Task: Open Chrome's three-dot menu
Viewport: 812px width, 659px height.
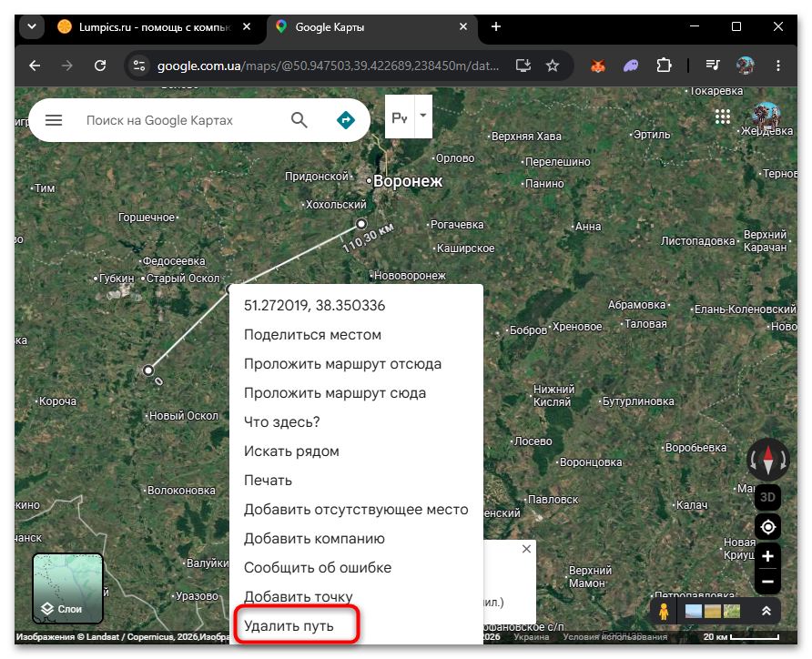Action: tap(777, 66)
